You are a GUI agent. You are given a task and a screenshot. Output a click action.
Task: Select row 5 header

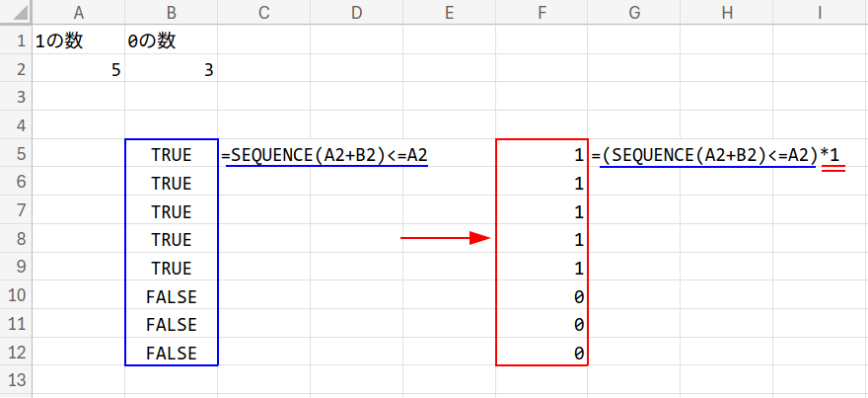(16, 155)
